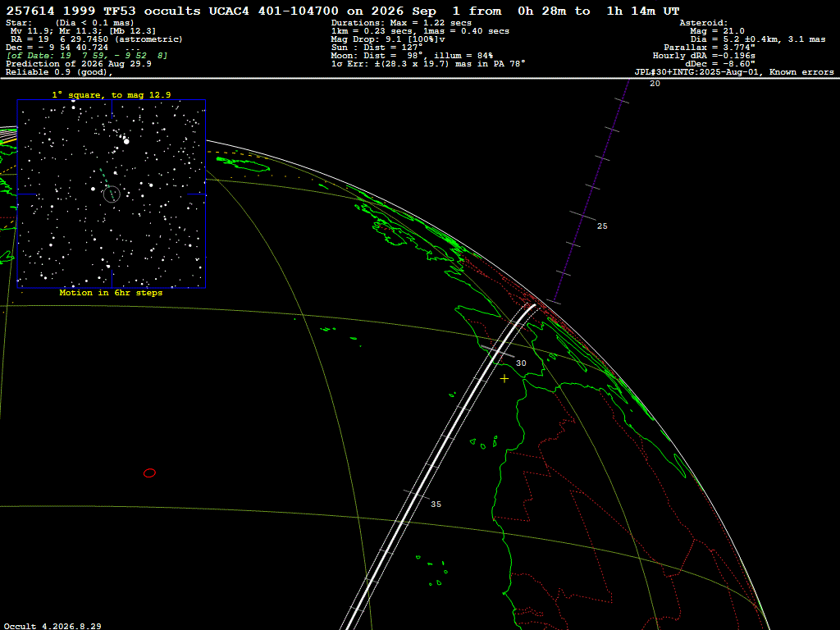Click the time tick labeled 20
Image resolution: width=840 pixels, height=630 pixels.
tap(655, 84)
